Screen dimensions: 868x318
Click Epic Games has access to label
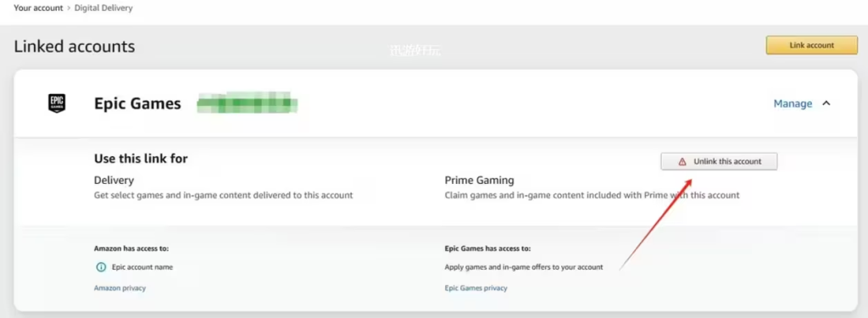[x=487, y=248]
